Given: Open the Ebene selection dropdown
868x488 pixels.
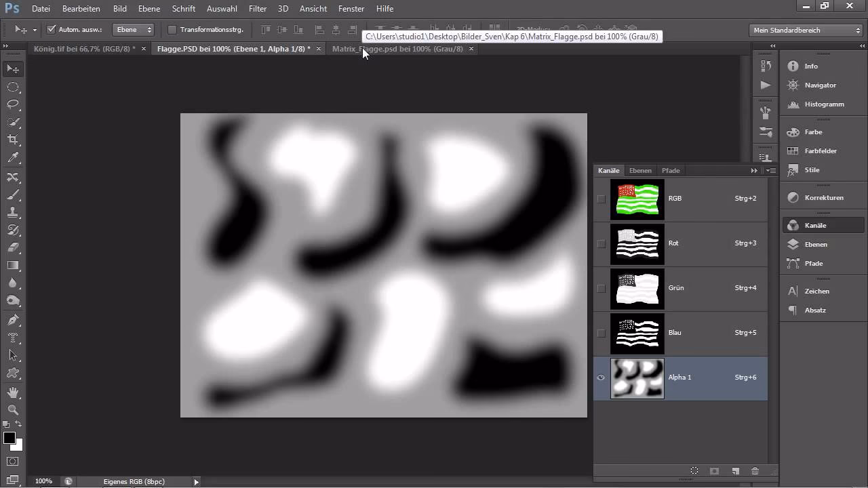Looking at the screenshot, I should (134, 29).
